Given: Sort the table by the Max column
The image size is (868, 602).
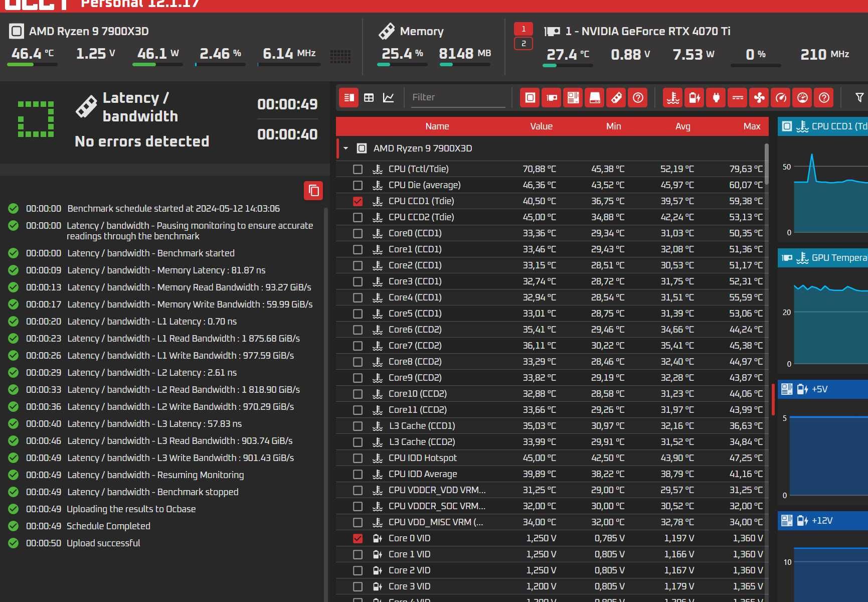Looking at the screenshot, I should pos(752,126).
